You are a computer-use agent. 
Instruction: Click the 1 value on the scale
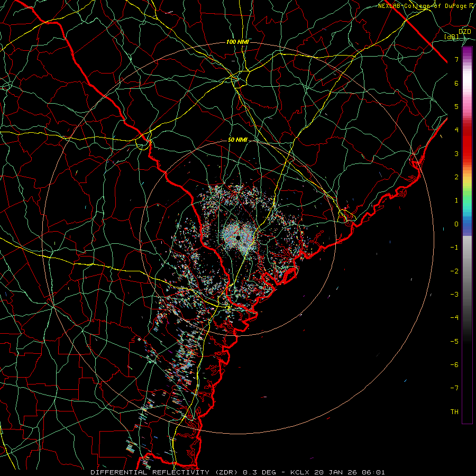point(456,200)
